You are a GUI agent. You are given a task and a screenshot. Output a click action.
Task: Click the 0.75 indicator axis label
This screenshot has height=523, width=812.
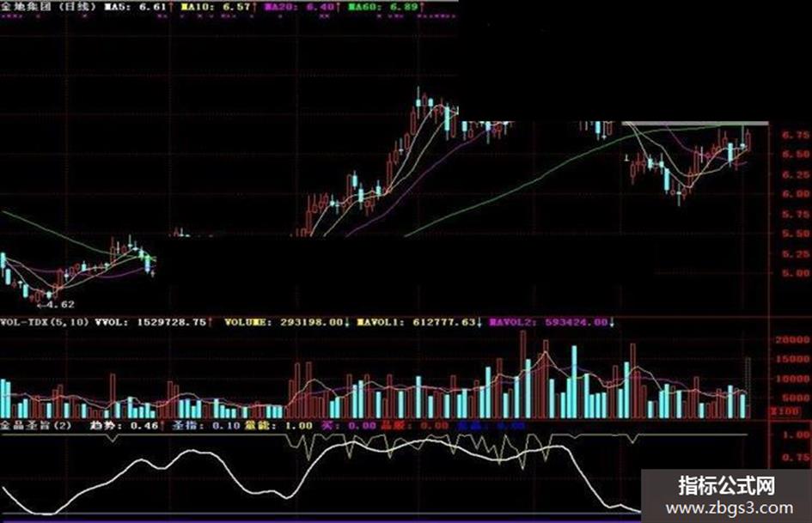(796, 457)
